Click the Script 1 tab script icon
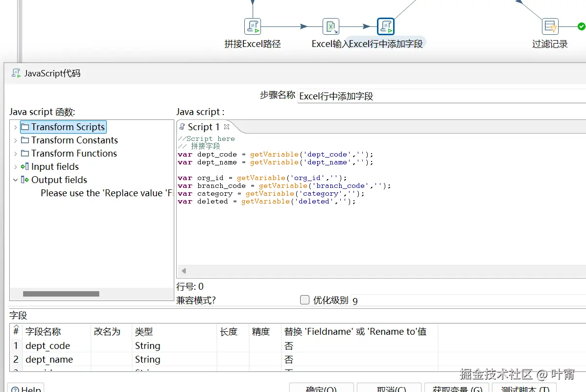Image resolution: width=586 pixels, height=392 pixels. (182, 127)
